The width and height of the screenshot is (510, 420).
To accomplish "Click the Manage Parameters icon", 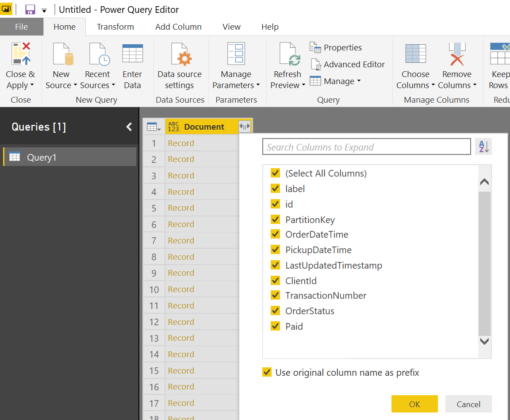I will [x=236, y=54].
